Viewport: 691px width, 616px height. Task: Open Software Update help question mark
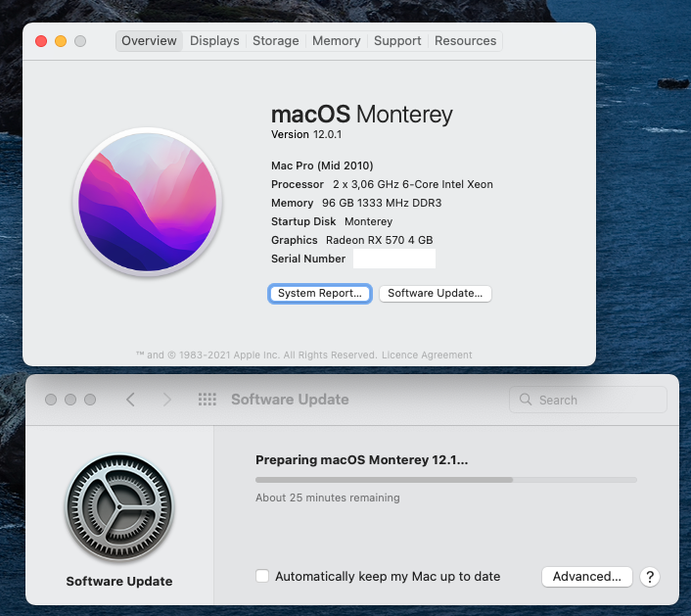coord(650,577)
